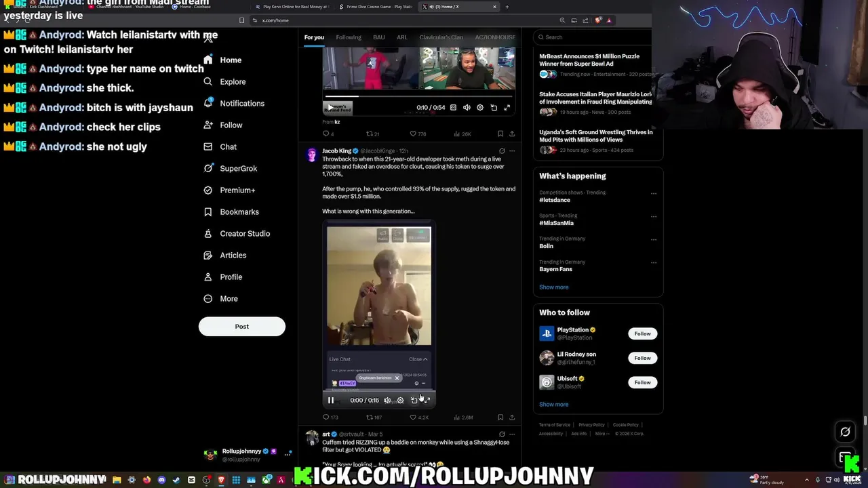Open the Home item in X sidebar
This screenshot has width=868, height=488.
pos(223,60)
